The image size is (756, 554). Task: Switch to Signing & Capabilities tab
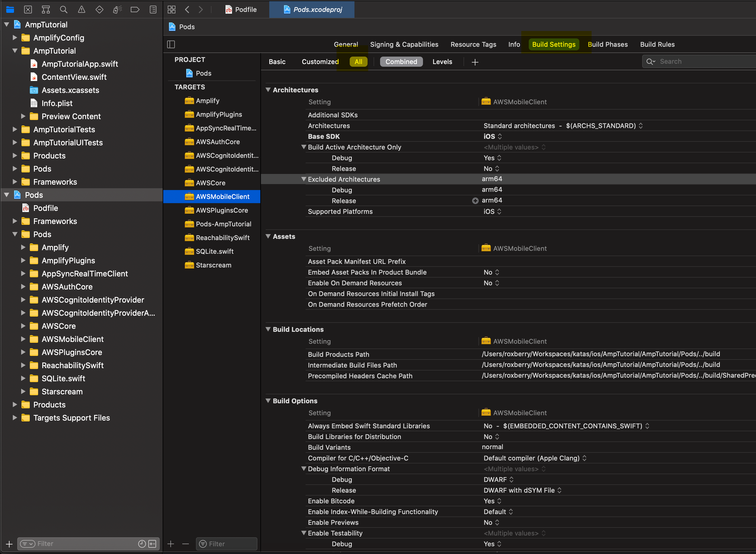404,45
